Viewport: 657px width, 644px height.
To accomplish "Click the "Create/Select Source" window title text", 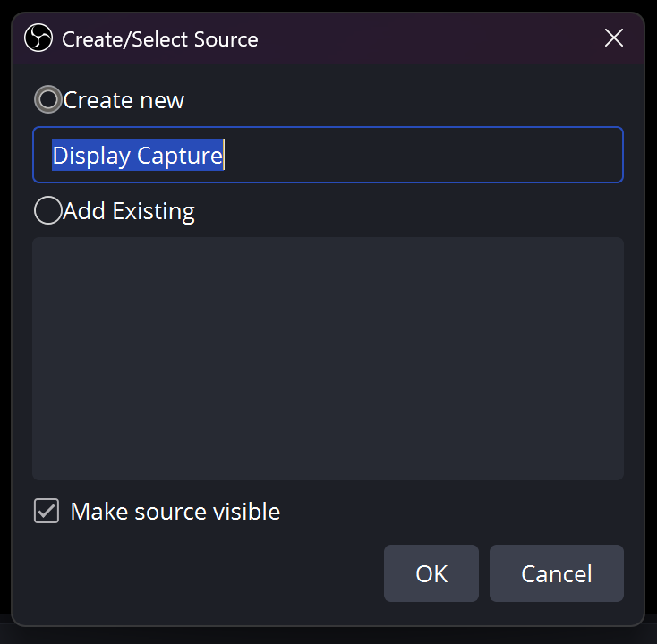I will [160, 39].
